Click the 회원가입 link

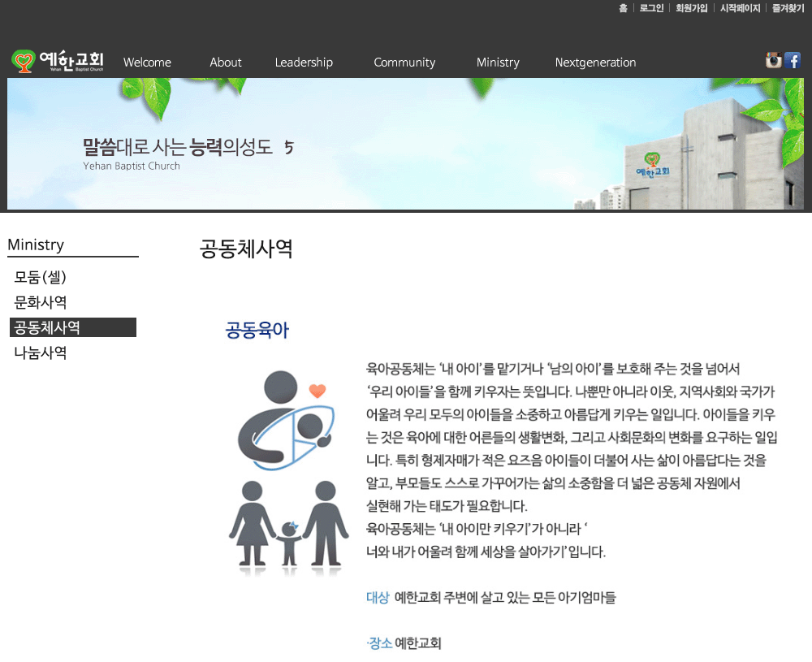tap(691, 8)
